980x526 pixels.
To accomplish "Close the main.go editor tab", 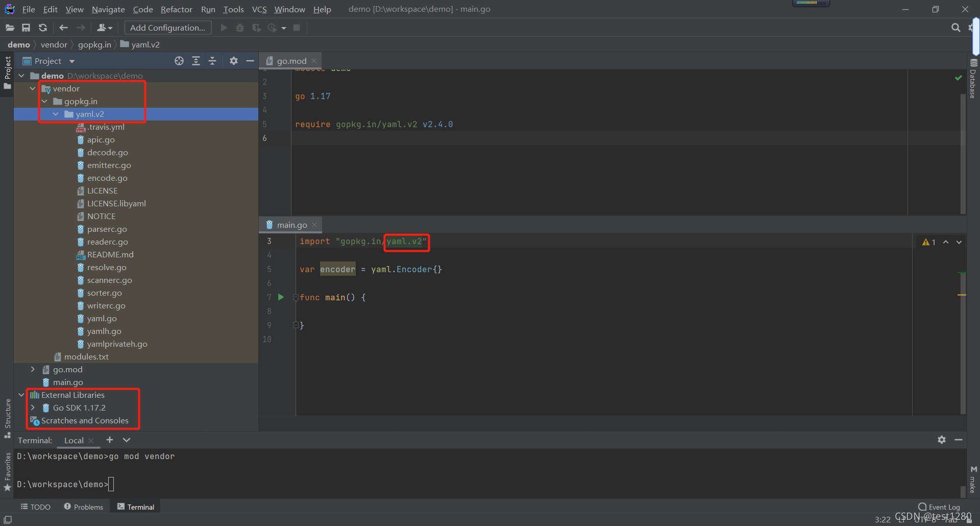I will [314, 225].
